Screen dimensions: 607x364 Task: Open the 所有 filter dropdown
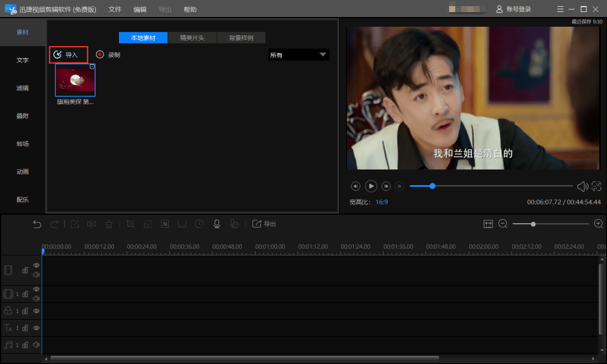click(x=299, y=55)
